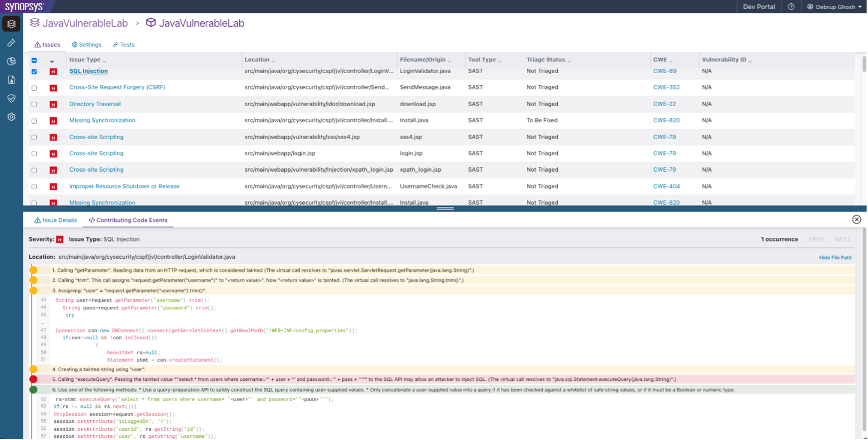Viewport: 868px width, 440px height.
Task: Check the Cross-Site Request Forgery row checkbox
Action: 34,88
